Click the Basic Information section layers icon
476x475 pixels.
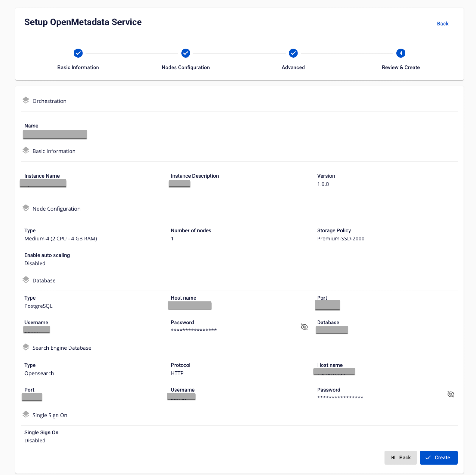click(26, 150)
